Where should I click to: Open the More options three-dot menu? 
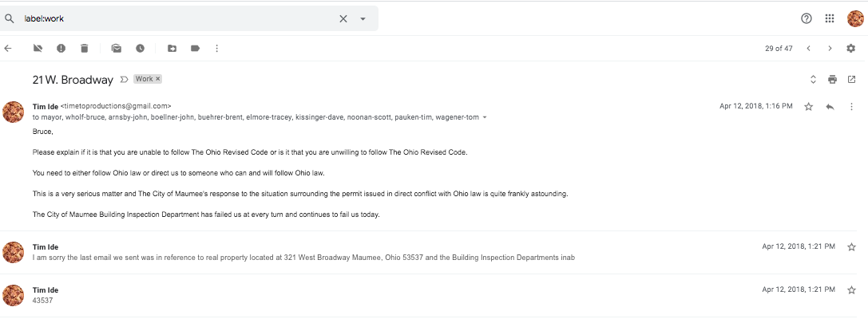pos(217,49)
